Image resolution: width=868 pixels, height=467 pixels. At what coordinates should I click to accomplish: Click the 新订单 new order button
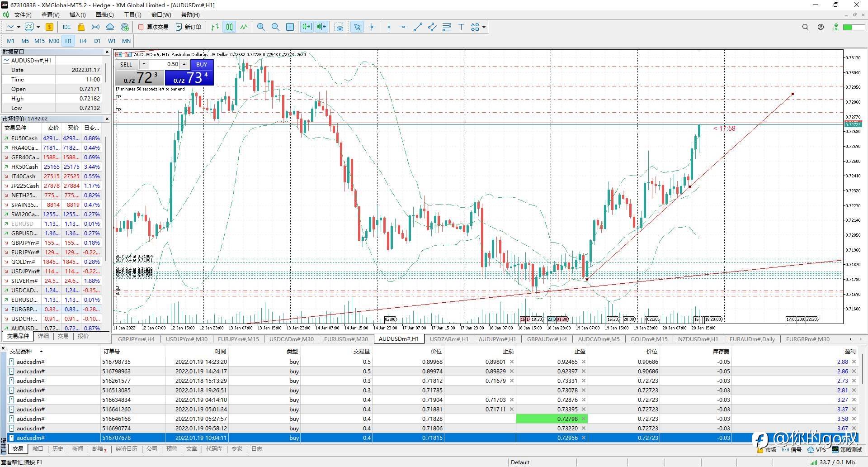tap(189, 27)
